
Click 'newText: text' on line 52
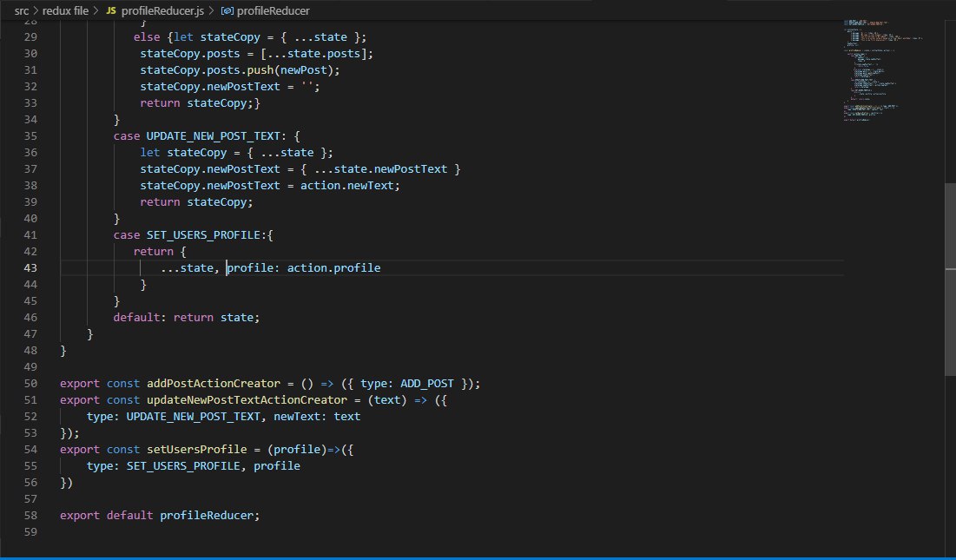pyautogui.click(x=317, y=416)
